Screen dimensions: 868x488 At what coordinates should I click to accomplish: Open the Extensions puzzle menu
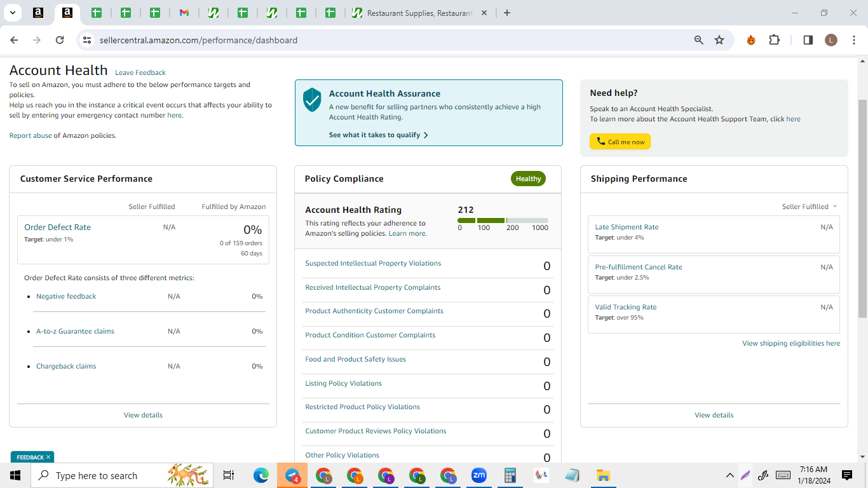pyautogui.click(x=774, y=40)
